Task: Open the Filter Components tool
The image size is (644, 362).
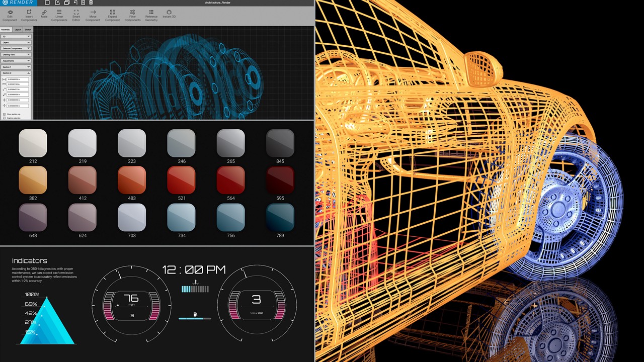Action: tap(132, 12)
